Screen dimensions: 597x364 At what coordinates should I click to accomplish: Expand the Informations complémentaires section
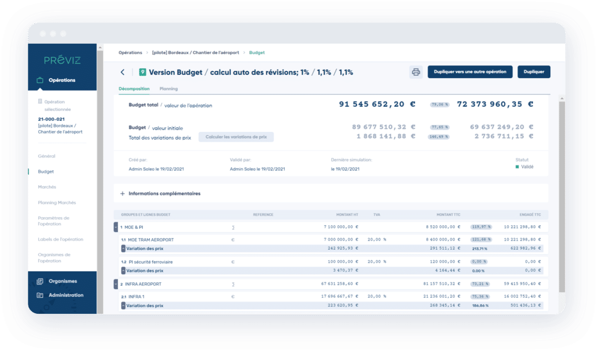122,193
